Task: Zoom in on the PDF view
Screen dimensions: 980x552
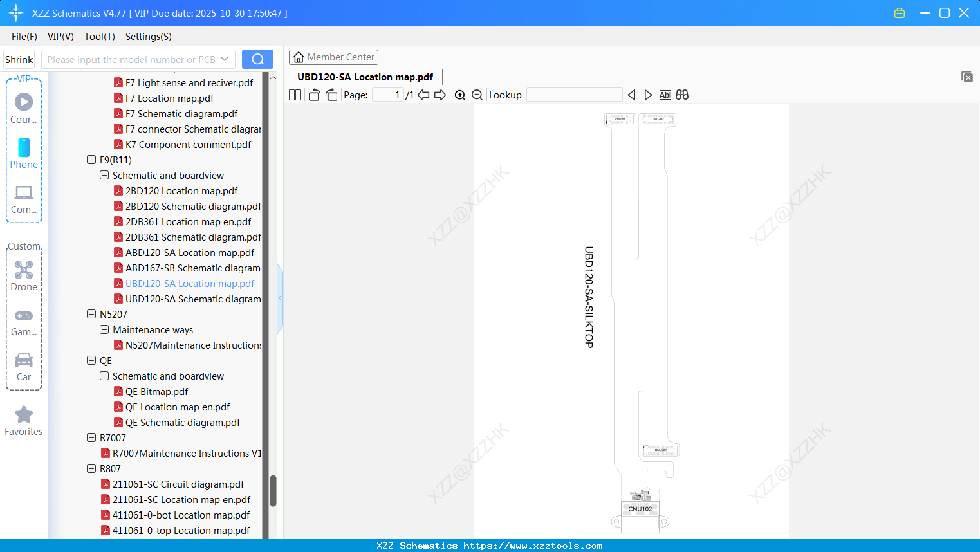Action: point(460,95)
